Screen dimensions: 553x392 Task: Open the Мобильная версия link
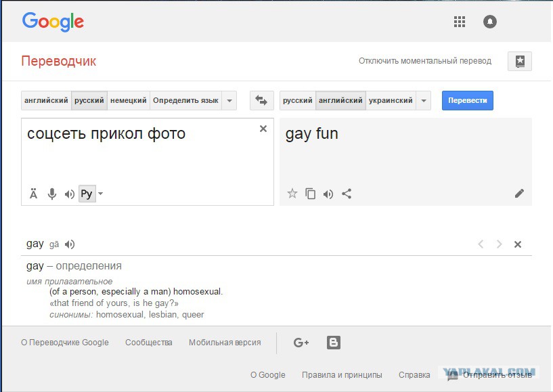[x=225, y=343]
